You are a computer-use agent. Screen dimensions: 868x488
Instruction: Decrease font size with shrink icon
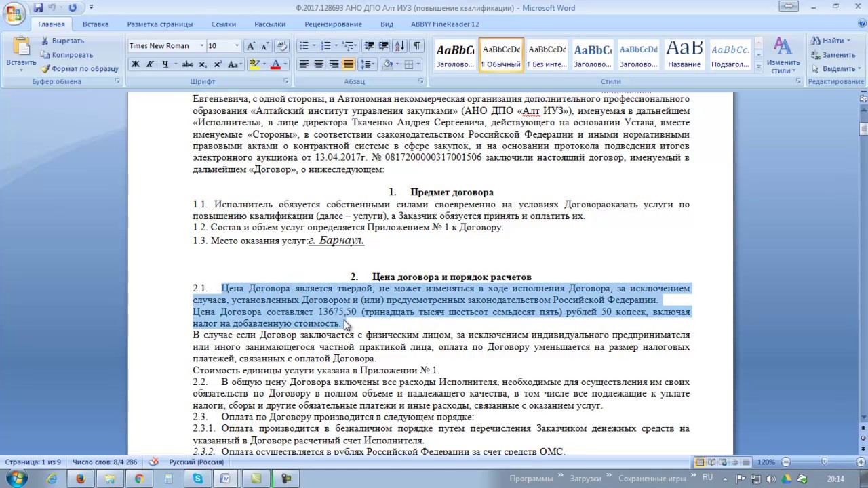click(264, 46)
